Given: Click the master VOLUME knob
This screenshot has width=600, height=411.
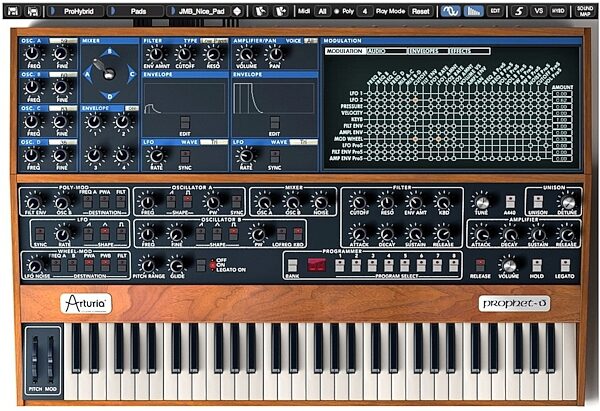Looking at the screenshot, I should point(508,265).
